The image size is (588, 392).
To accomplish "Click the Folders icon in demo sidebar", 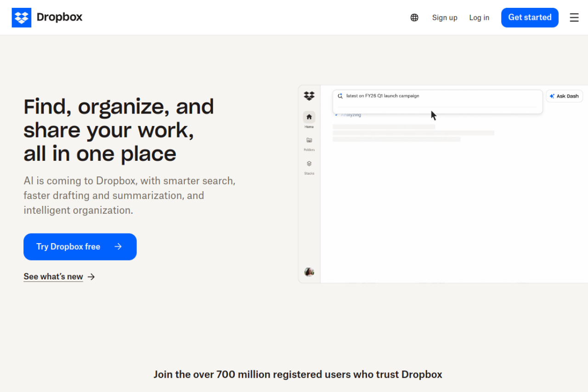I will [x=309, y=140].
